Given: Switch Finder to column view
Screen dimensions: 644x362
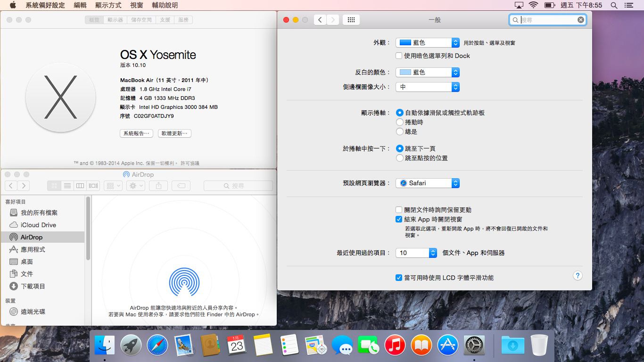Looking at the screenshot, I should (80, 186).
